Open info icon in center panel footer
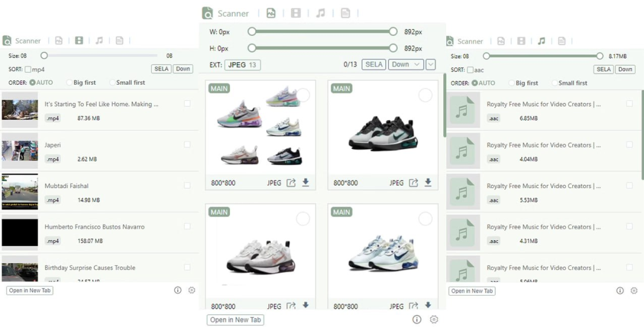Screen dimensions: 644x331 [x=417, y=320]
